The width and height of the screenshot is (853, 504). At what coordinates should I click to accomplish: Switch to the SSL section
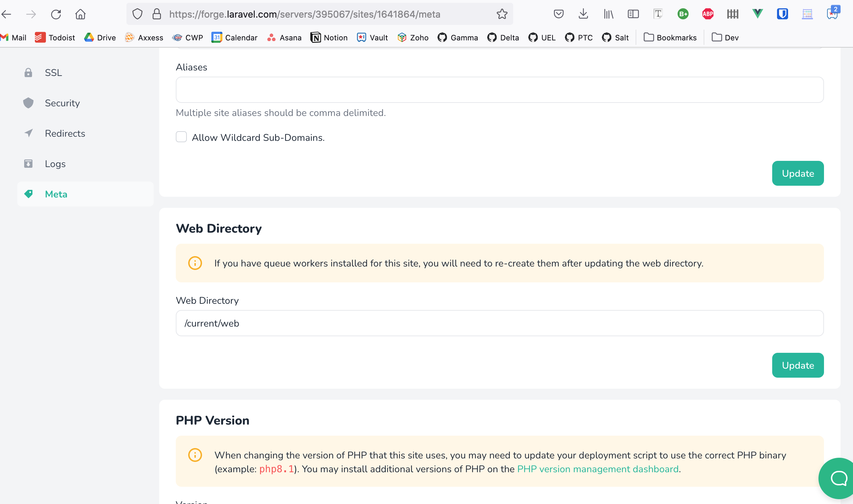53,72
